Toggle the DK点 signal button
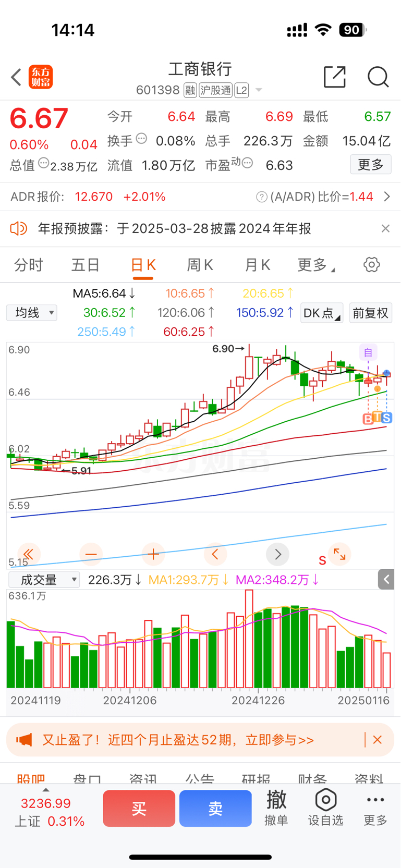Screen dimensions: 401x868 coord(322,313)
